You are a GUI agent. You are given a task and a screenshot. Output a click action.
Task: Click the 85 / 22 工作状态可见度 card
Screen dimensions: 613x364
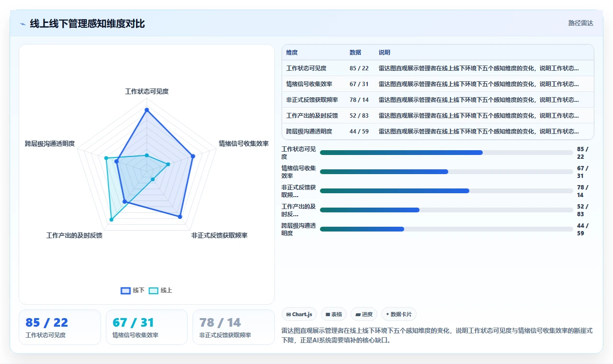60,327
